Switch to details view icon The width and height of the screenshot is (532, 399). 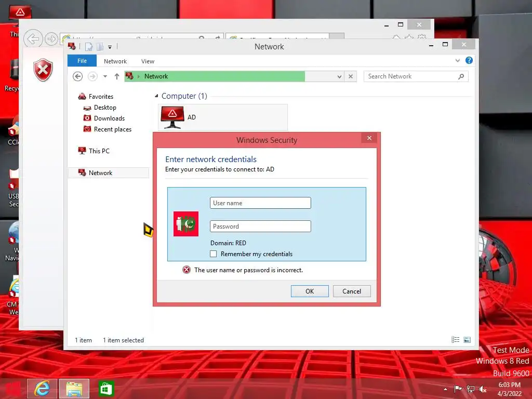pos(455,340)
